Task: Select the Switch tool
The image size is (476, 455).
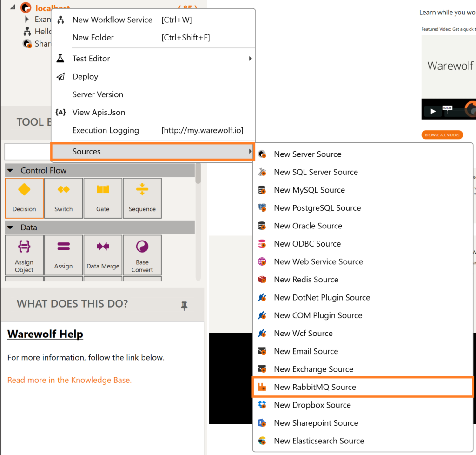Action: pyautogui.click(x=63, y=198)
